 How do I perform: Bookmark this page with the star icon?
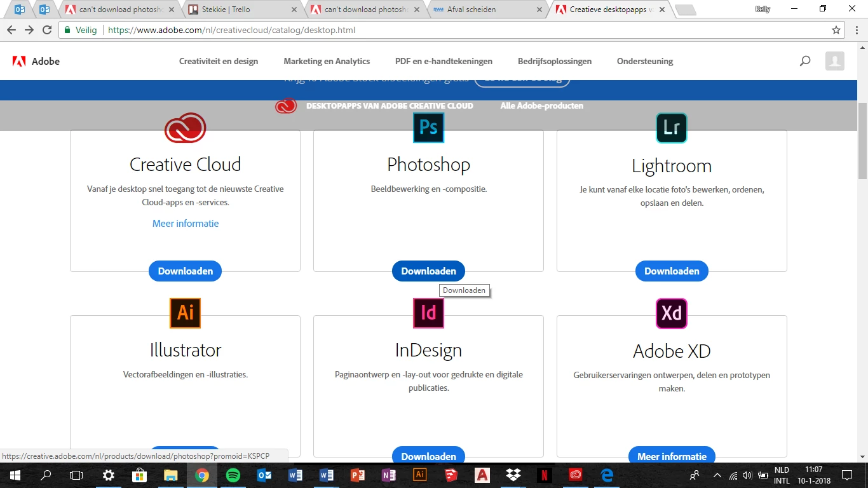click(x=836, y=30)
